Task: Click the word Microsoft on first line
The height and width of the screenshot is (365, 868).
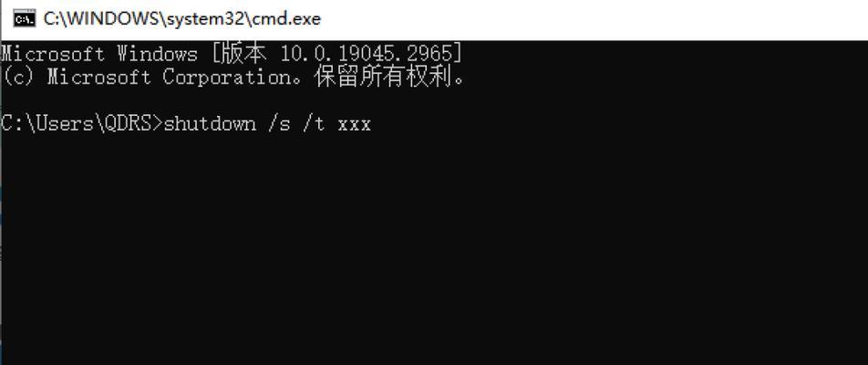Action: 53,54
